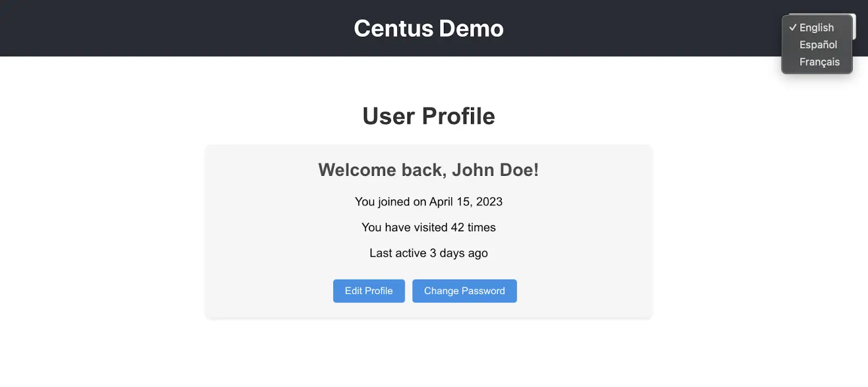Viewport: 868px width, 387px height.
Task: Click the "3 days ago" text
Action: pos(459,253)
